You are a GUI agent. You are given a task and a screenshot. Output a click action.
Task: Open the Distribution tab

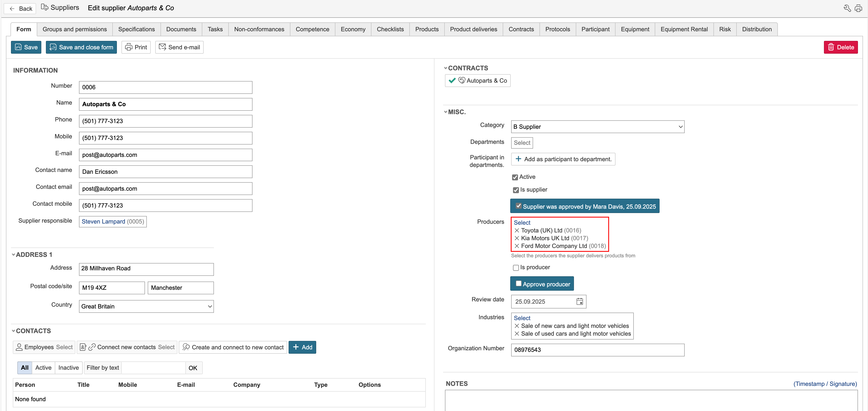(756, 29)
